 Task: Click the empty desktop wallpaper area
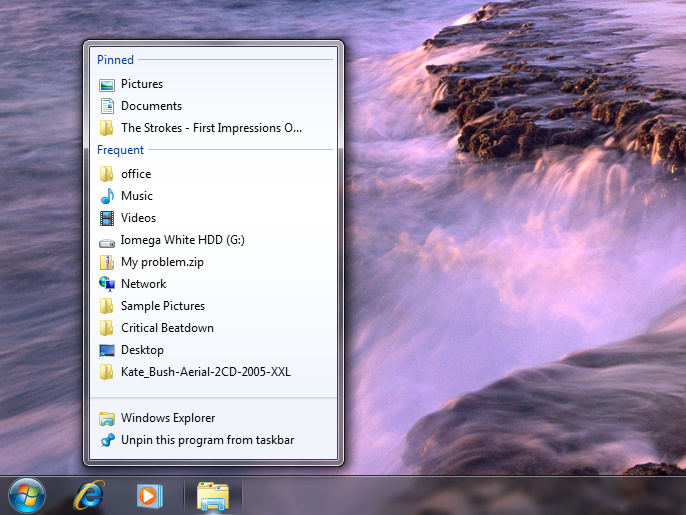click(x=520, y=300)
